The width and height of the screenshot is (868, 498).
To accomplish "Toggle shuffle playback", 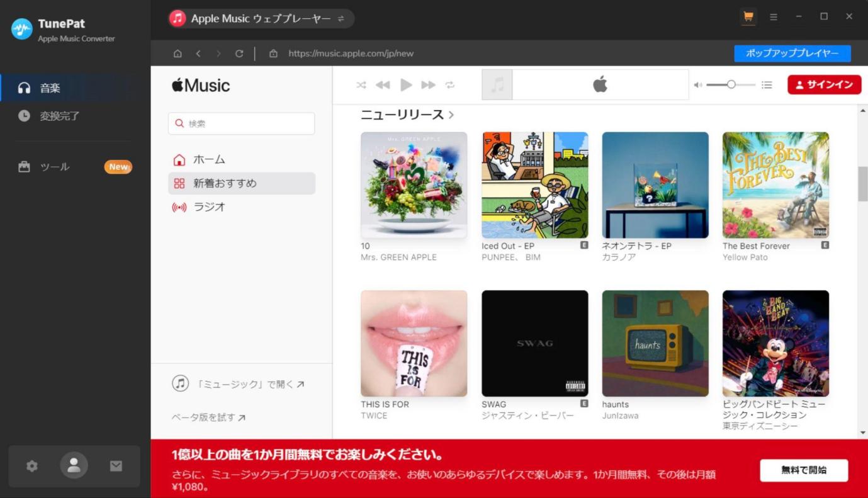I will click(x=361, y=85).
